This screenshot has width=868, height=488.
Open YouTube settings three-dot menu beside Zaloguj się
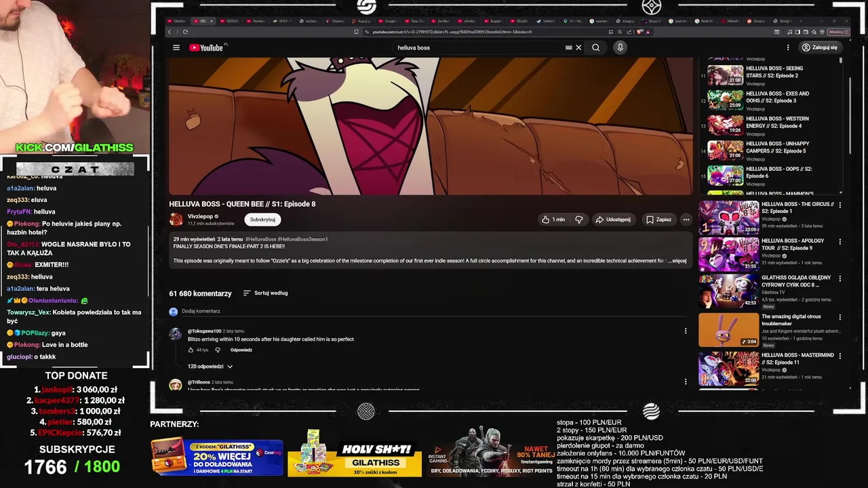[788, 47]
